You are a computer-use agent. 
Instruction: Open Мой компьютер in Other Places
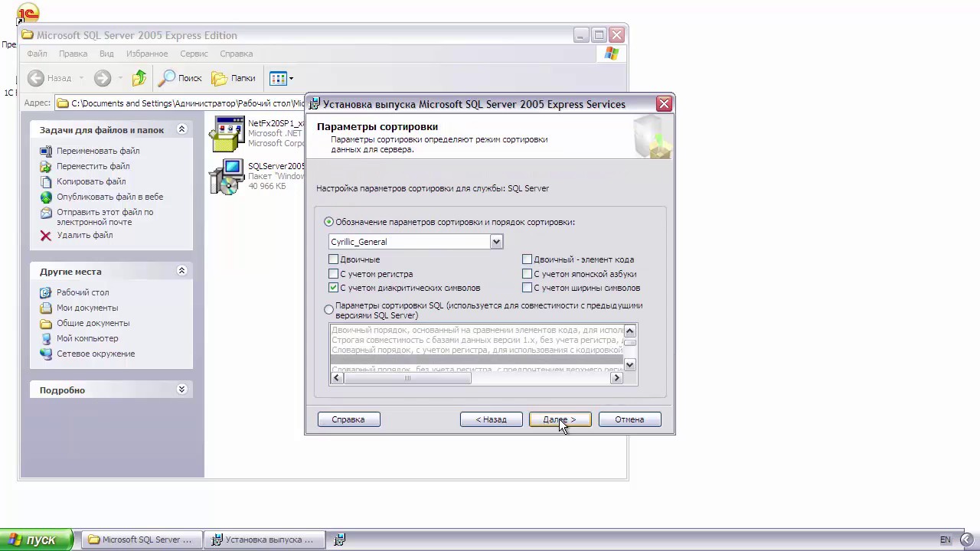(x=87, y=338)
